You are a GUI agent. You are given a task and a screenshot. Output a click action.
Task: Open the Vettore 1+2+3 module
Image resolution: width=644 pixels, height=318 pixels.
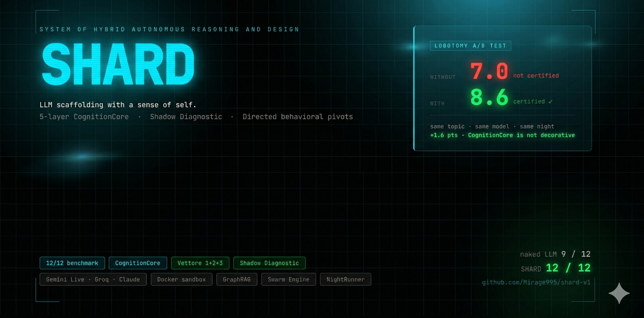[200, 263]
